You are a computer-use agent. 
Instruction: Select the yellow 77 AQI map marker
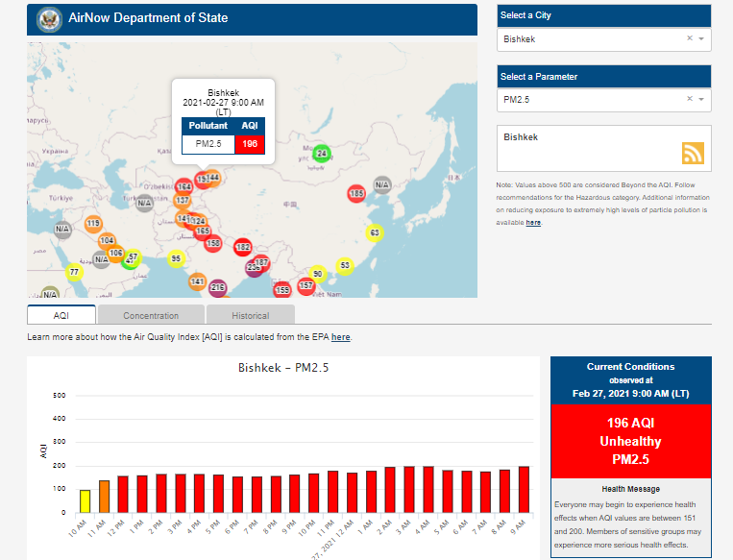[x=73, y=272]
